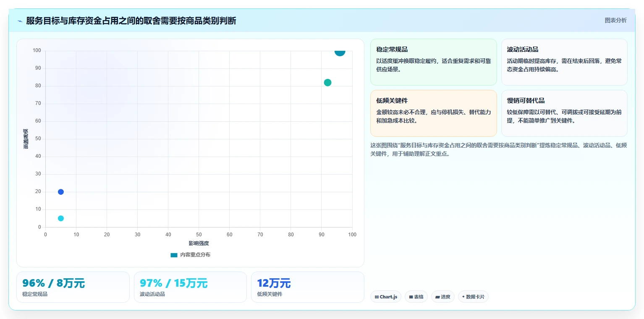
Task: Click the description 活动期临时提高库存
Action: pos(564,65)
